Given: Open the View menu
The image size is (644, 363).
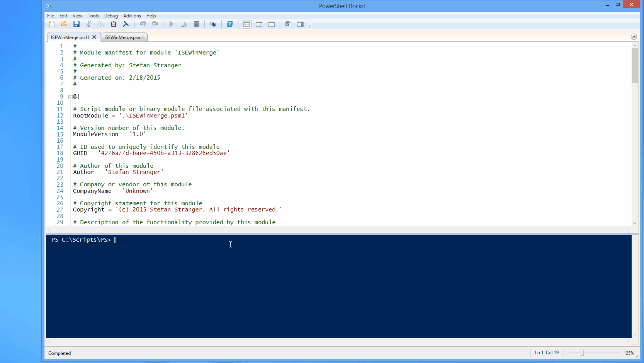Looking at the screenshot, I should tap(77, 16).
